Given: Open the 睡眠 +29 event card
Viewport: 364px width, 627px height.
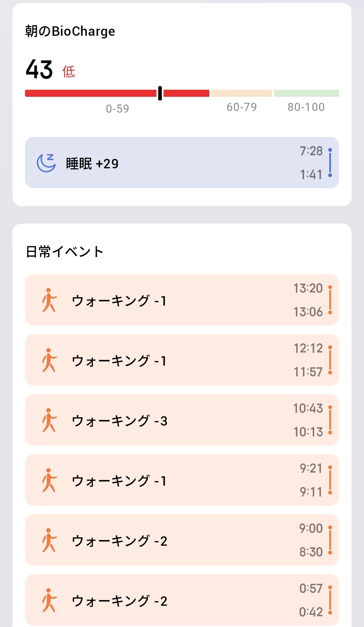Looking at the screenshot, I should pyautogui.click(x=182, y=163).
